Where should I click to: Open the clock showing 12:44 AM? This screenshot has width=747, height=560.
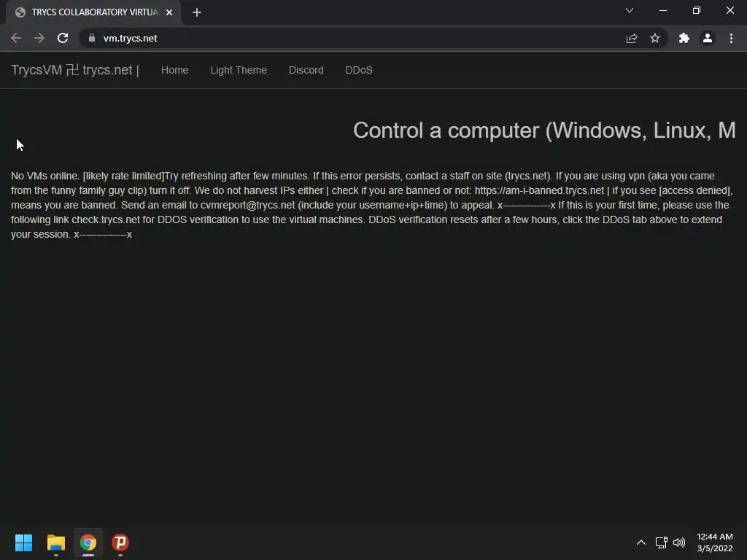pos(715,542)
